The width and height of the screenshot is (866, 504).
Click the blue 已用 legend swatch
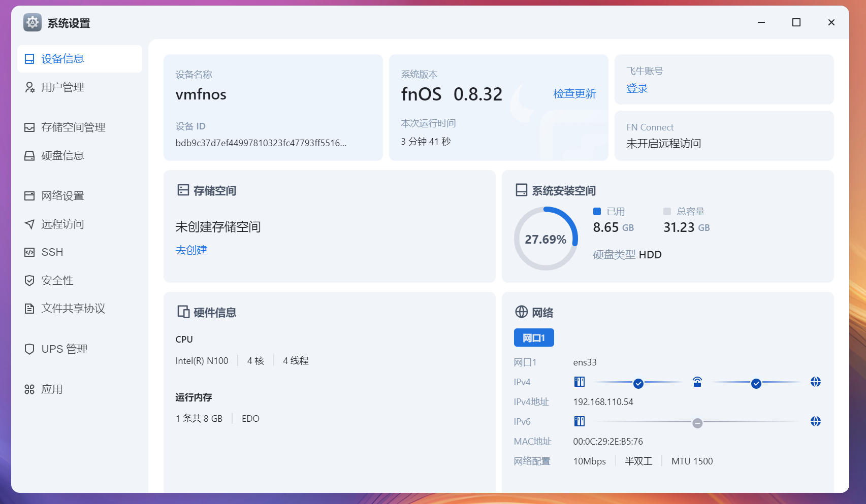point(597,211)
